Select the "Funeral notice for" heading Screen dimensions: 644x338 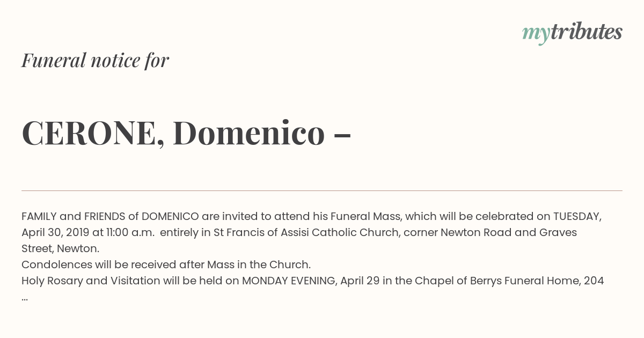point(95,60)
